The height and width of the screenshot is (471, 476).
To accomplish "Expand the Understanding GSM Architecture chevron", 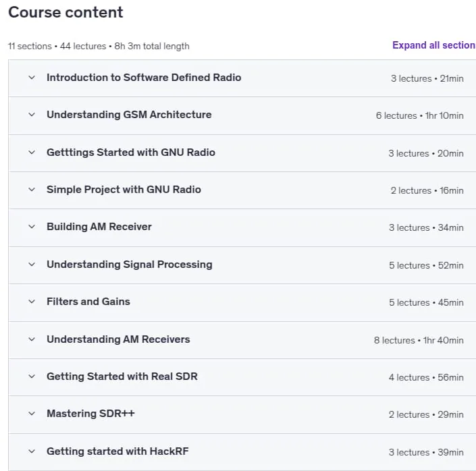I will [32, 115].
